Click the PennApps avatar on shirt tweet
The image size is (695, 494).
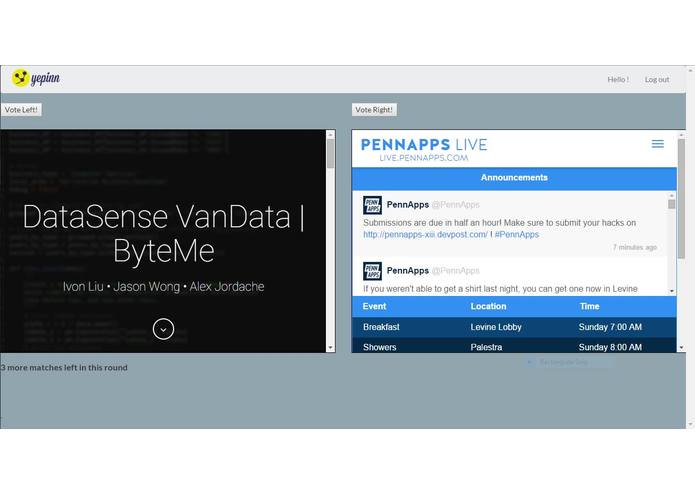[x=372, y=271]
